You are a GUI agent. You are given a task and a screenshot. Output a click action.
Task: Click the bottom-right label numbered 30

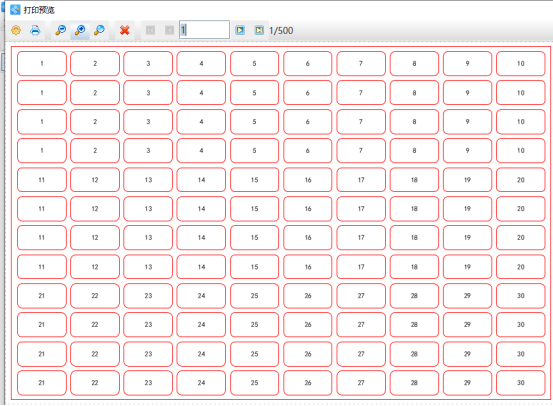click(521, 383)
